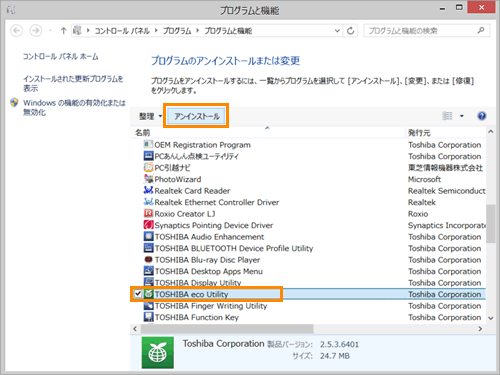Click the コントロール パネル breadcrumb
Screen dimensions: 500x375
122,31
